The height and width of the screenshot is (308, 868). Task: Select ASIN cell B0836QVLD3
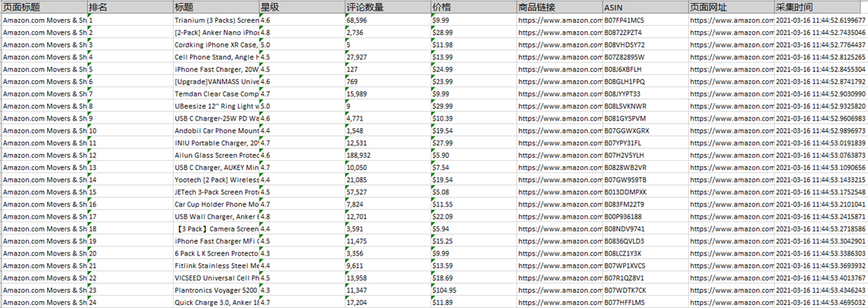pyautogui.click(x=645, y=241)
